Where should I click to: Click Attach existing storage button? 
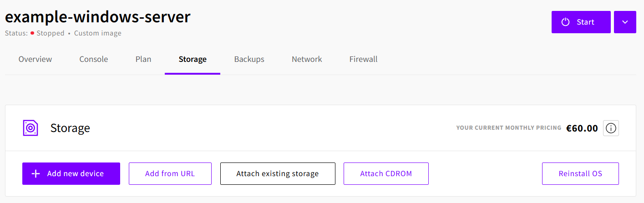278,174
